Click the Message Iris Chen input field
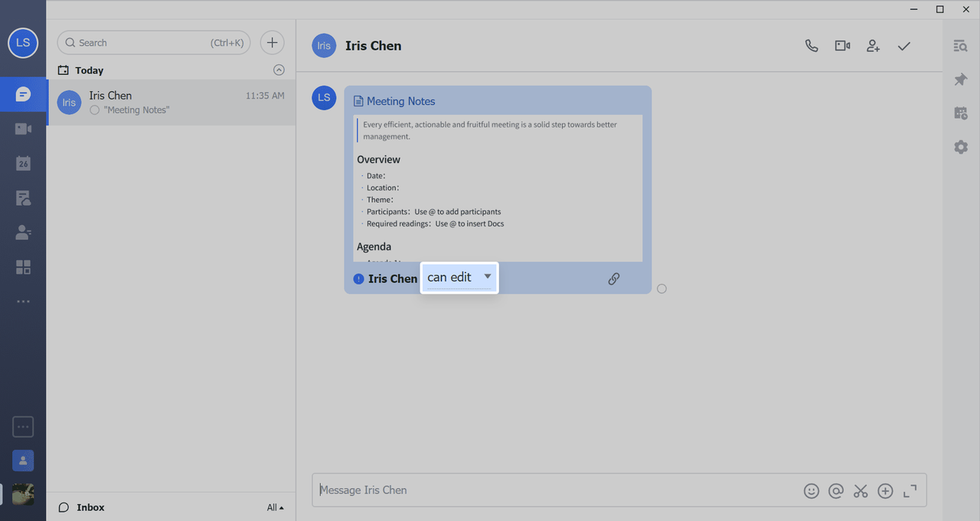980x521 pixels. point(555,490)
